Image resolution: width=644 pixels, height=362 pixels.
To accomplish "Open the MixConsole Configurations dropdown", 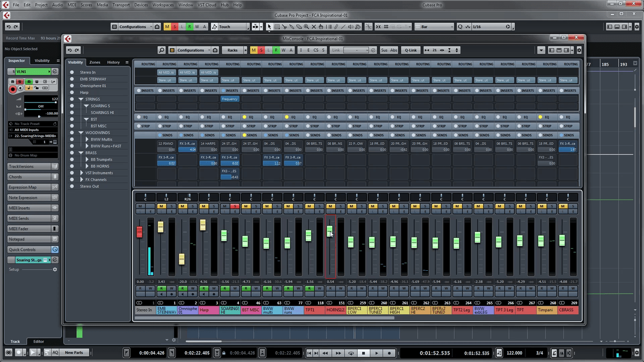I will pos(194,50).
